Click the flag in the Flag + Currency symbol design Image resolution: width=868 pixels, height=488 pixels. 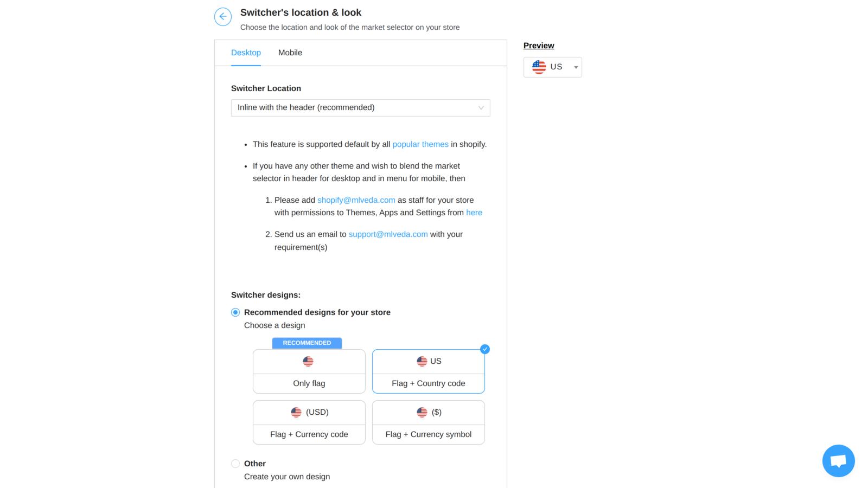[423, 412]
